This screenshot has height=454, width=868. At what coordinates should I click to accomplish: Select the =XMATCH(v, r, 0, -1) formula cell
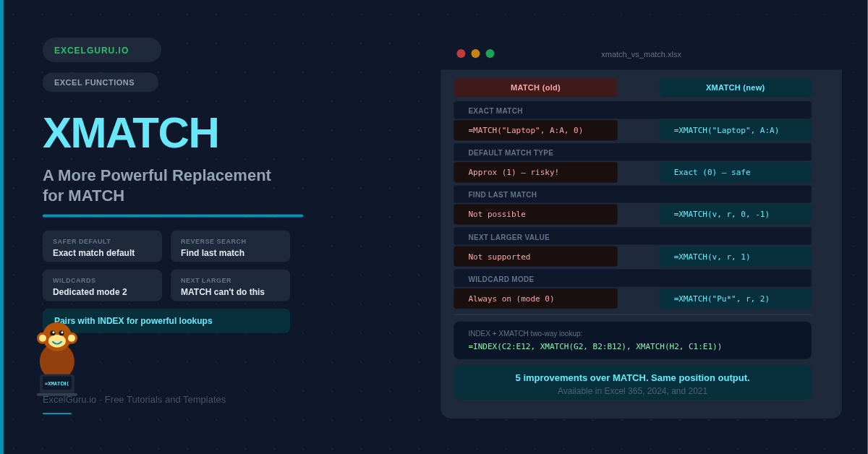click(735, 214)
